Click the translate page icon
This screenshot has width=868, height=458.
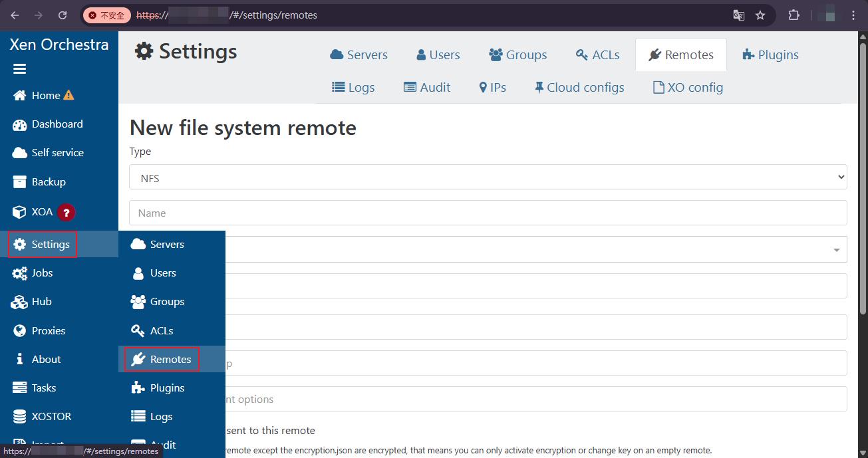pyautogui.click(x=738, y=15)
